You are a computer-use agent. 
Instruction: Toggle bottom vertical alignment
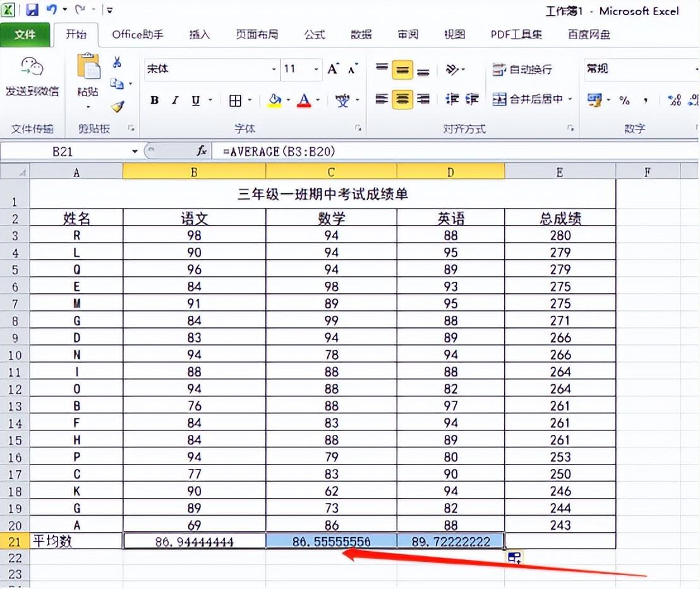423,71
